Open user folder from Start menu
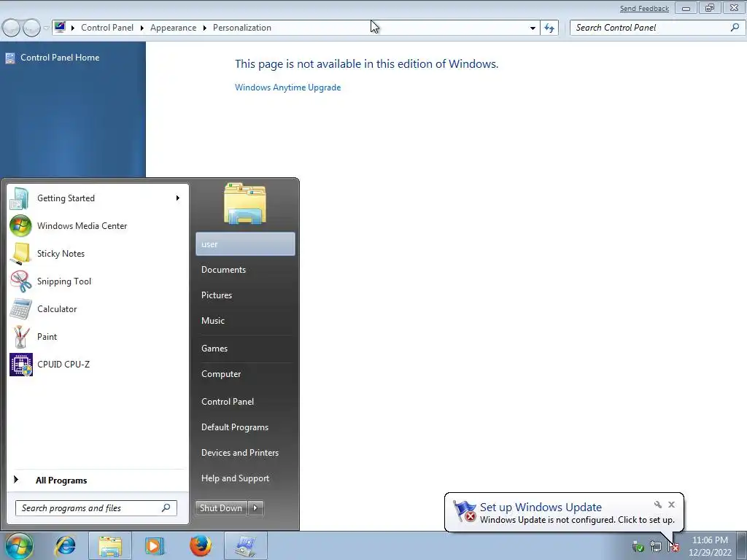The width and height of the screenshot is (747, 560). point(245,244)
